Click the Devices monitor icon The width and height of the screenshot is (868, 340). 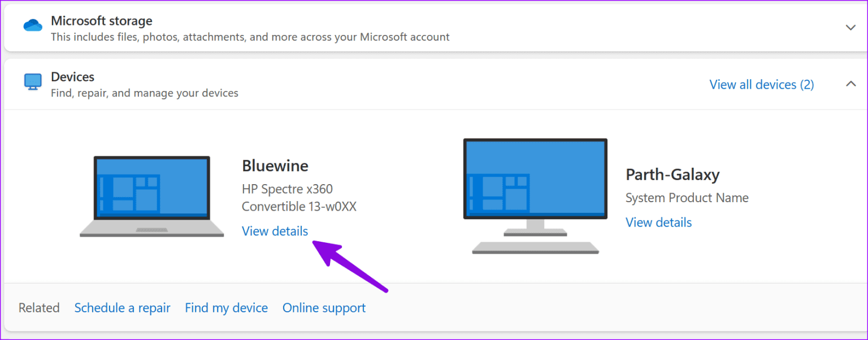click(x=33, y=82)
